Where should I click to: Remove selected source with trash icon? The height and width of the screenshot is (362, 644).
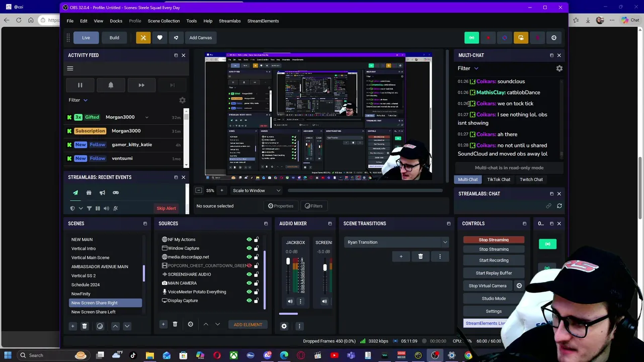pos(175,324)
